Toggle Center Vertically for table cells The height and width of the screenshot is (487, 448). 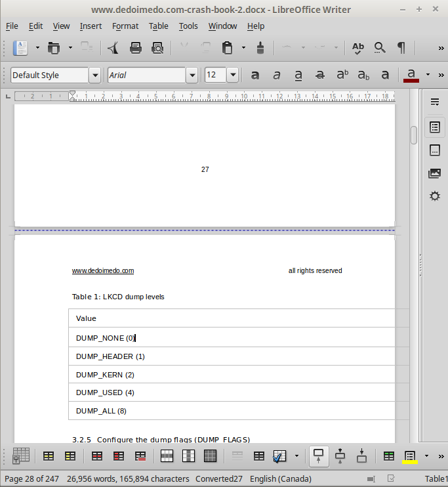(340, 456)
